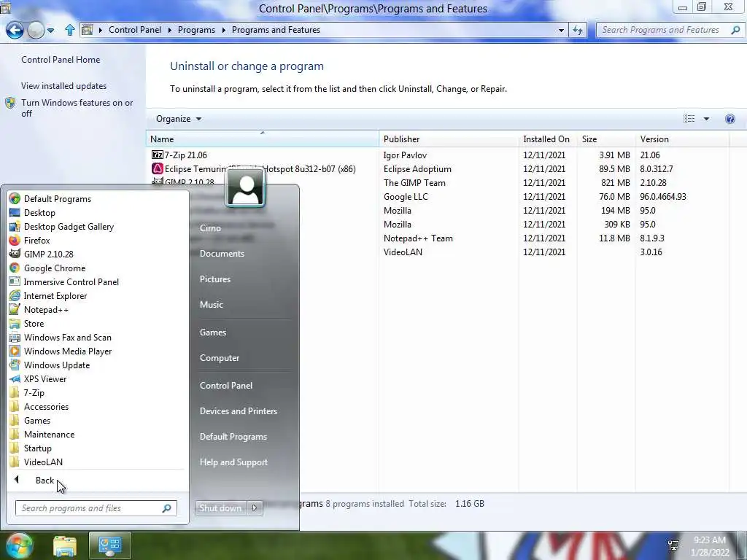Open the view options dropdown arrow

tap(706, 119)
